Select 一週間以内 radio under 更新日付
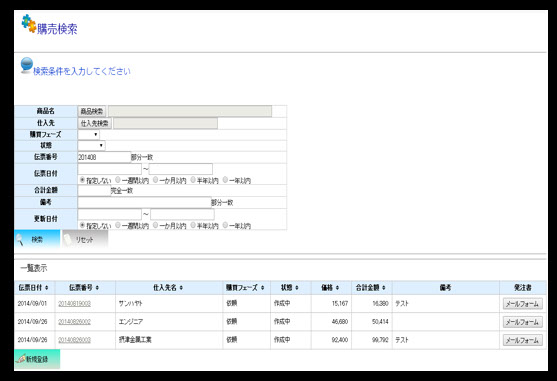 pyautogui.click(x=118, y=225)
